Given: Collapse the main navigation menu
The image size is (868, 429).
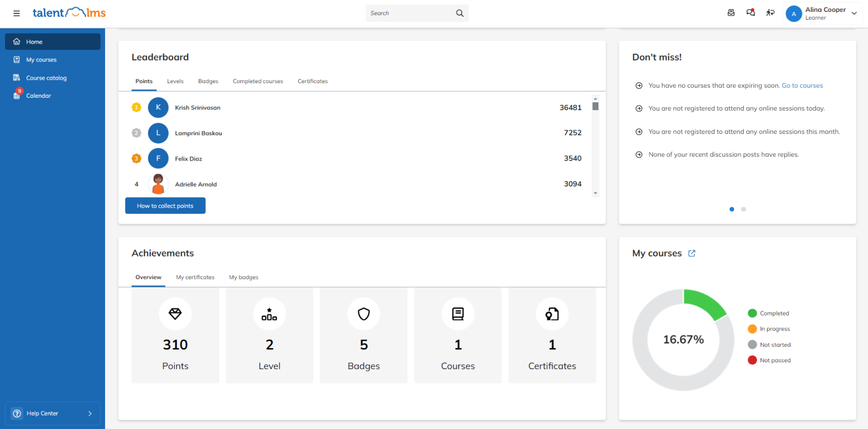Looking at the screenshot, I should click(16, 13).
